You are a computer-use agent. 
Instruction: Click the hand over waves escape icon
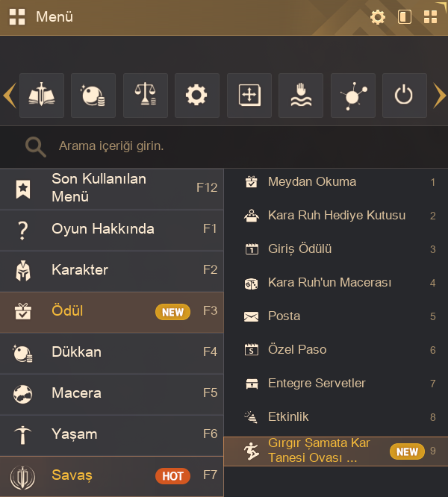[301, 96]
